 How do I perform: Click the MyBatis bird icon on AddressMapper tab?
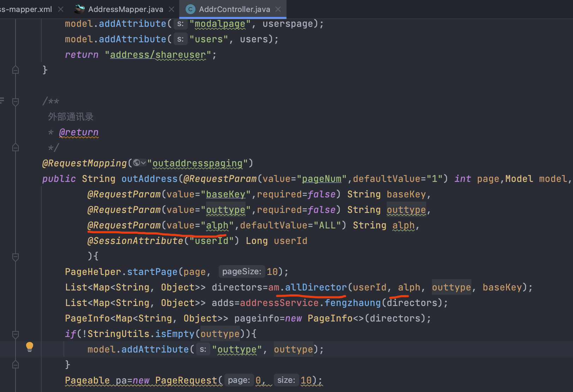click(x=80, y=9)
